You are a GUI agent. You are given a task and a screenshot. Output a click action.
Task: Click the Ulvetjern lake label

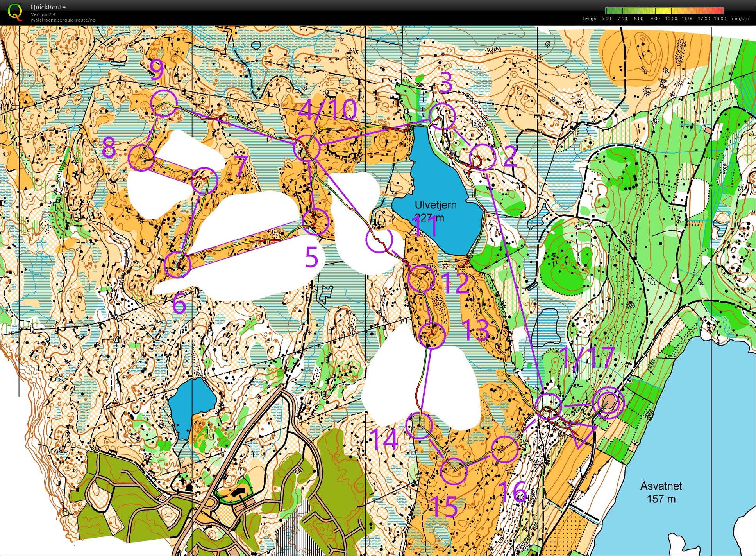[435, 205]
